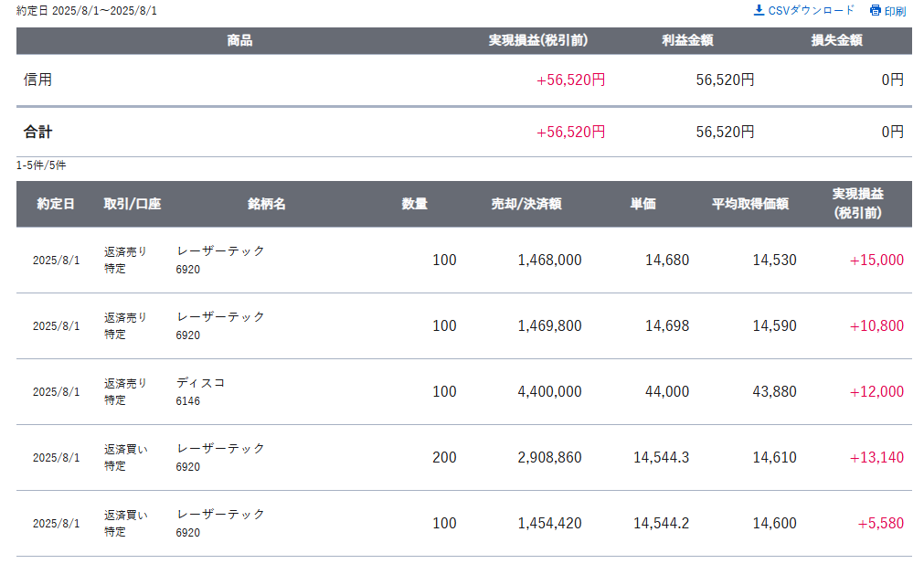Click the CSV download arrow icon
Screen dimensions: 924x564
[759, 10]
